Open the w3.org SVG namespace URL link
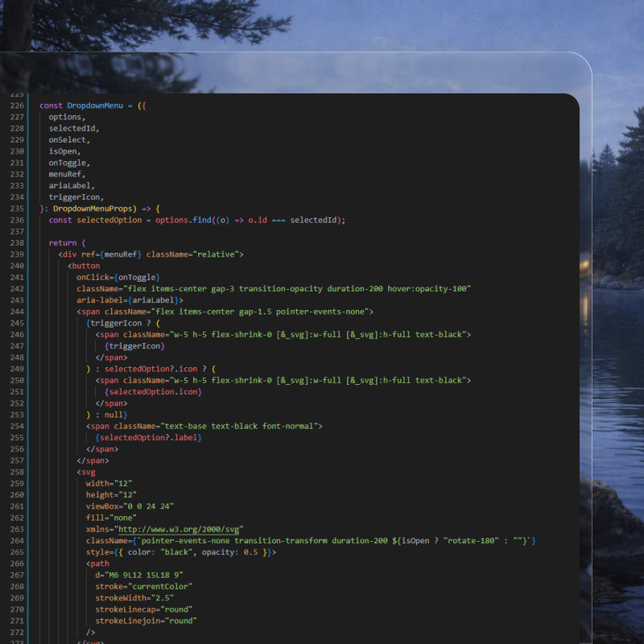Viewport: 644px width, 644px height. point(180,529)
